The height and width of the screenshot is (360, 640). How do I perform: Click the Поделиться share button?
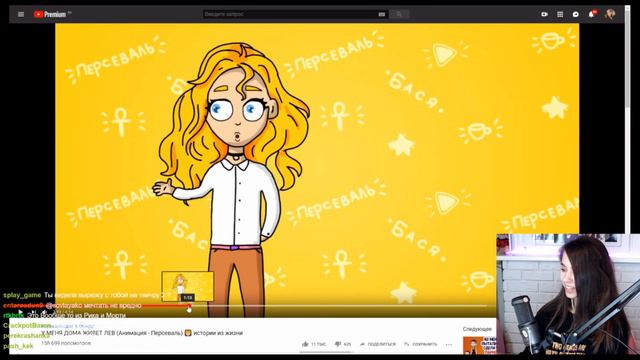click(x=378, y=344)
